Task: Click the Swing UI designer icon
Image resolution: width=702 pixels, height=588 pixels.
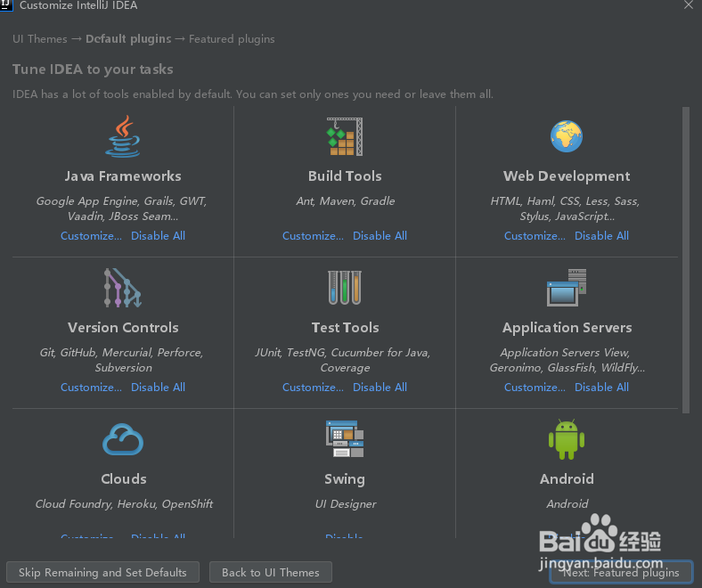Action: pyautogui.click(x=344, y=439)
